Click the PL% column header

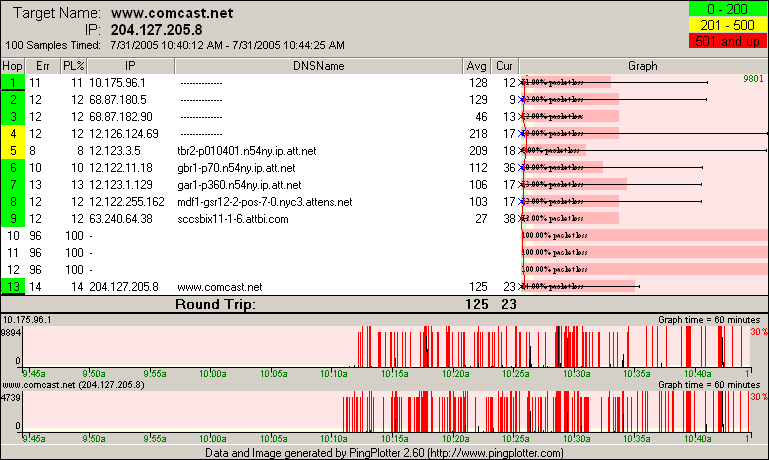tap(74, 66)
